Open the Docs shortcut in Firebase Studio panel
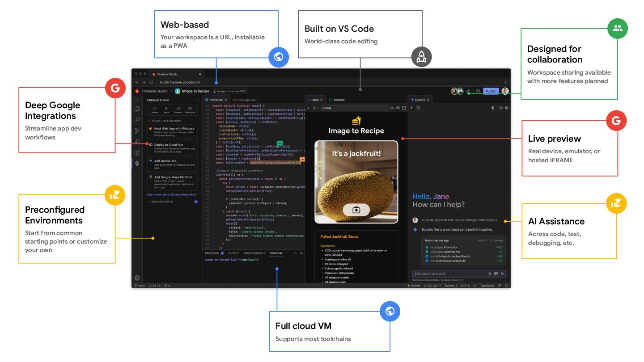Image resolution: width=644 pixels, height=362 pixels. click(166, 110)
